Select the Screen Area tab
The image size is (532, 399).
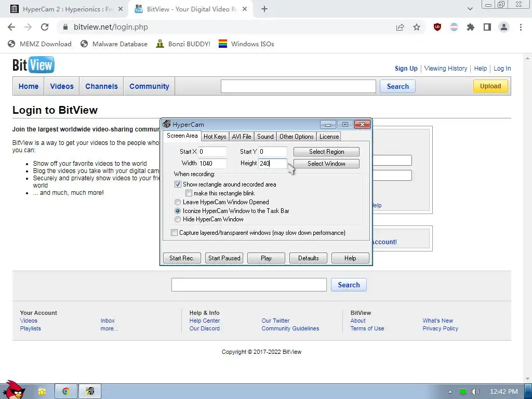pyautogui.click(x=182, y=136)
